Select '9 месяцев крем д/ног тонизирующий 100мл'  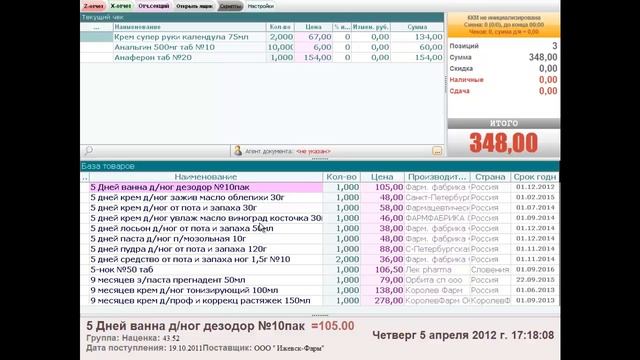[320, 290]
